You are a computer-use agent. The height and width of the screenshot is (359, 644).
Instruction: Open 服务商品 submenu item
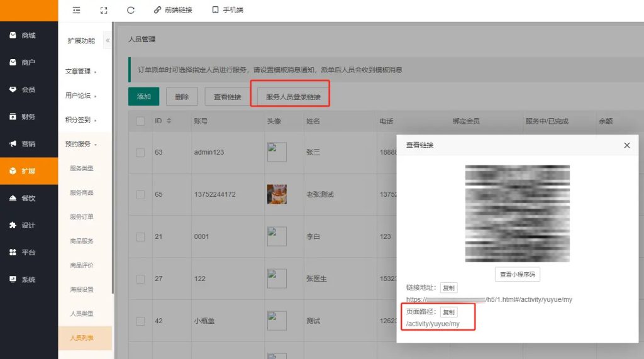(x=82, y=192)
